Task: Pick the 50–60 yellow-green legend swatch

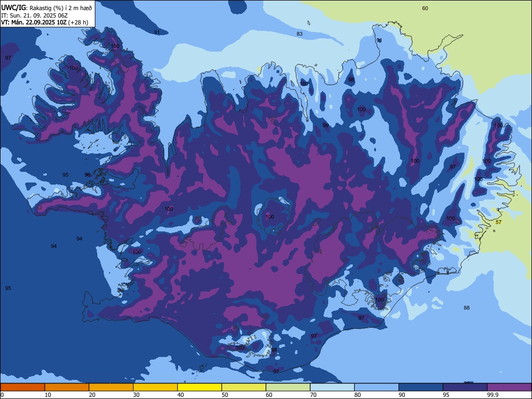Action: [244, 387]
